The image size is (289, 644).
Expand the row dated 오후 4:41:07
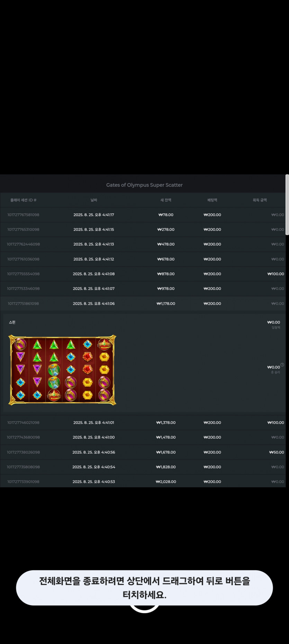(x=143, y=289)
